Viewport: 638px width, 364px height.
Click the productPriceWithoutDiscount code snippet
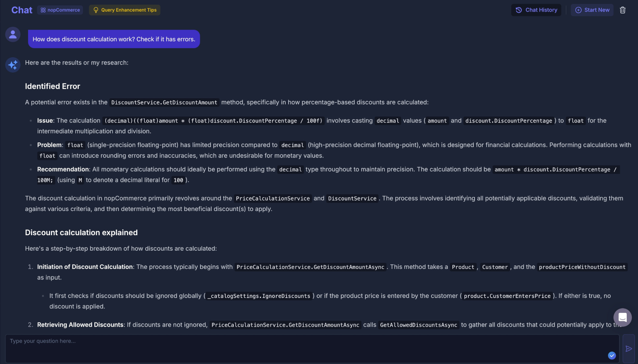point(582,267)
